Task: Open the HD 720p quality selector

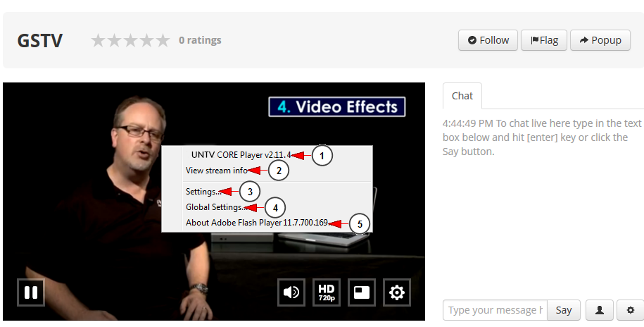Action: click(x=327, y=292)
